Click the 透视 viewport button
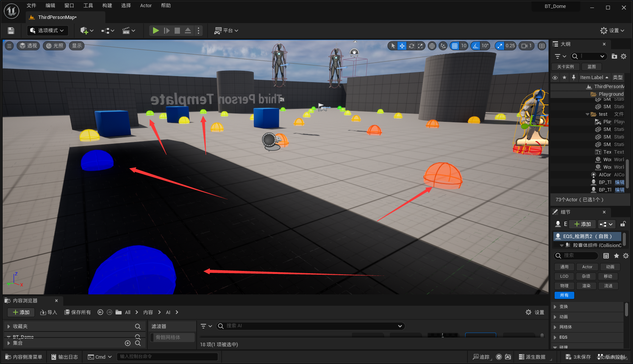 tap(28, 46)
